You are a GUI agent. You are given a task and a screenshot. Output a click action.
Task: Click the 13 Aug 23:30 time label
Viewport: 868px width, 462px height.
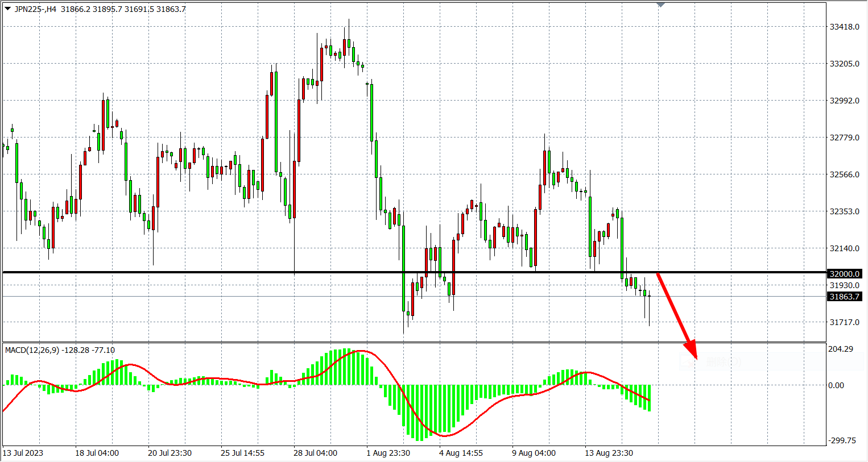tap(609, 453)
